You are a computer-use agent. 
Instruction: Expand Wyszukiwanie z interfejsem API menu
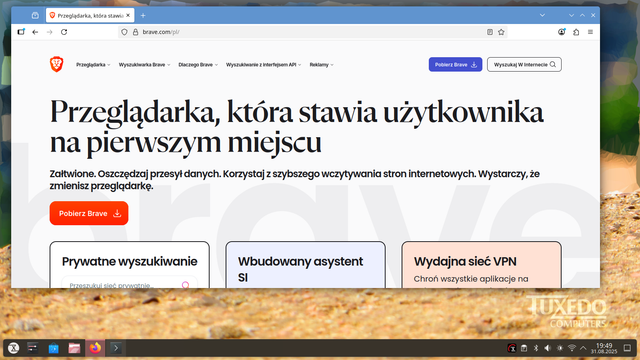tap(263, 64)
